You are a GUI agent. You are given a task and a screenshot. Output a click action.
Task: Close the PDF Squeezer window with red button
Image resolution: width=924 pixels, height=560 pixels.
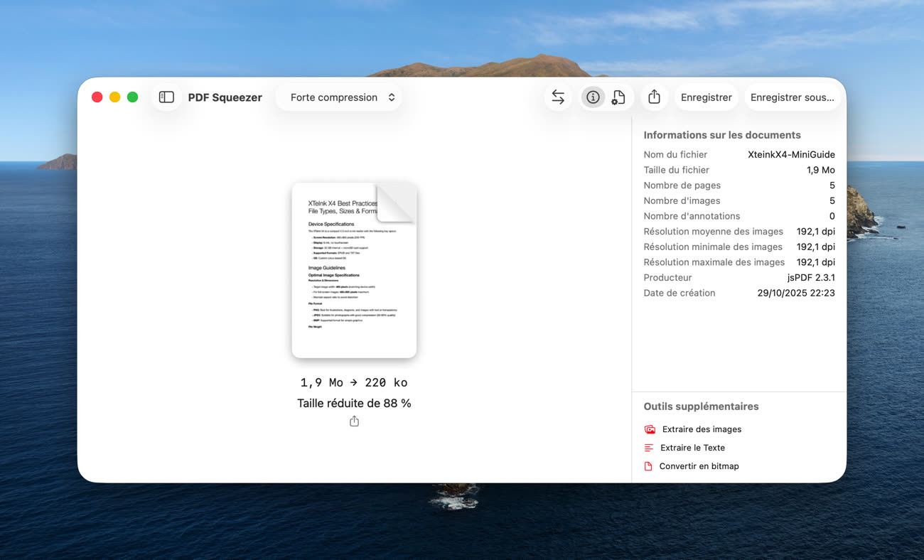[x=97, y=97]
